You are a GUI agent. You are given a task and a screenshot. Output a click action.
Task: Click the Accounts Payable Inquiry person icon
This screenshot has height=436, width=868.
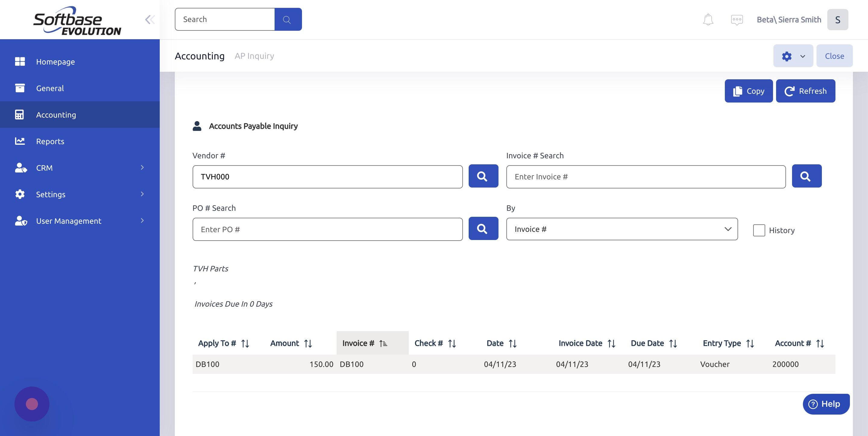pos(197,125)
